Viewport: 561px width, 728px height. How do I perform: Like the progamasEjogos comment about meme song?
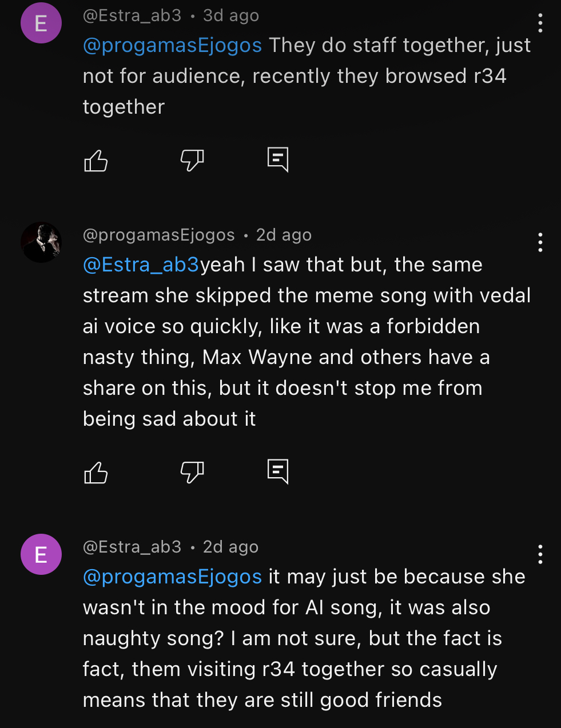96,473
